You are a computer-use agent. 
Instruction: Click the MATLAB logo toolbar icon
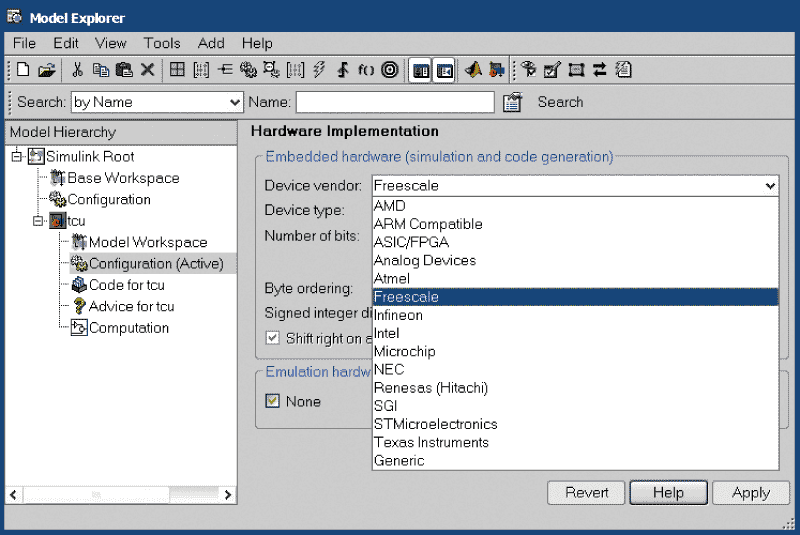[473, 70]
